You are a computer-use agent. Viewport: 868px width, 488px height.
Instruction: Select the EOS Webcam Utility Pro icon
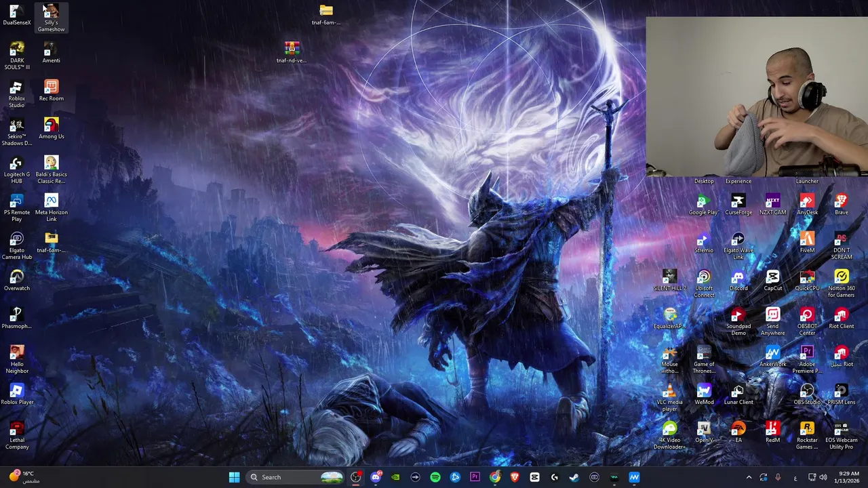[x=841, y=435]
